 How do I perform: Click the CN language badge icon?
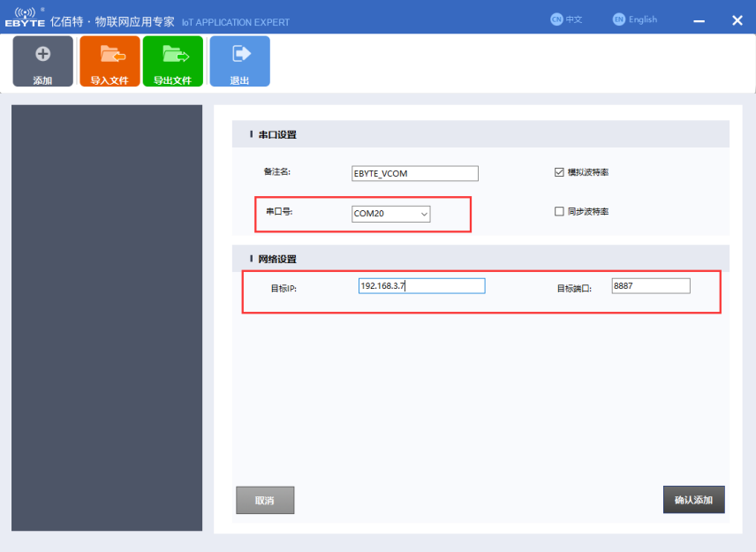pyautogui.click(x=556, y=19)
